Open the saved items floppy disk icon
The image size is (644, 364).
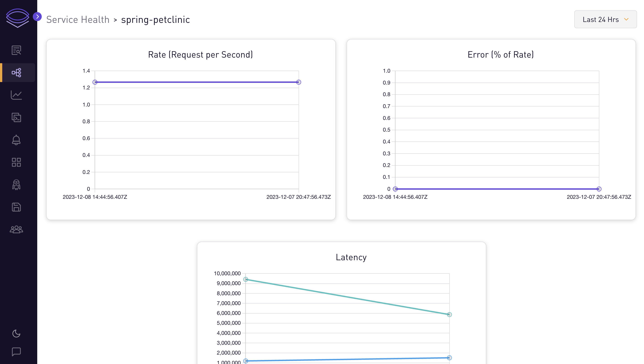[x=16, y=207]
